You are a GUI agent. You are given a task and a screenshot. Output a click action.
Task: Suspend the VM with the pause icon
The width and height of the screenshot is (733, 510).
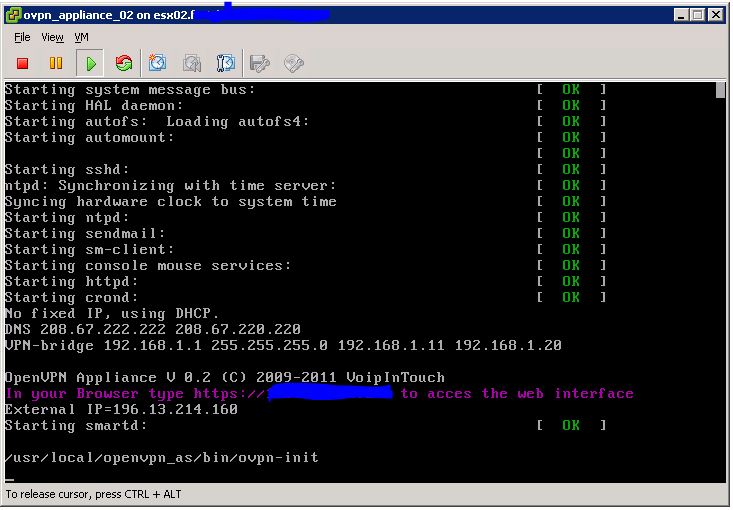coord(56,64)
